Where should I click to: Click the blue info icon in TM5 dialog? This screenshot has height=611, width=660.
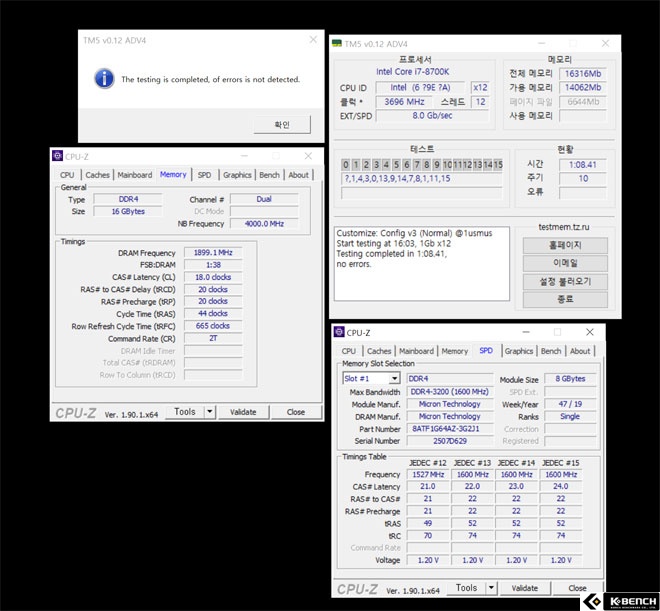click(104, 79)
